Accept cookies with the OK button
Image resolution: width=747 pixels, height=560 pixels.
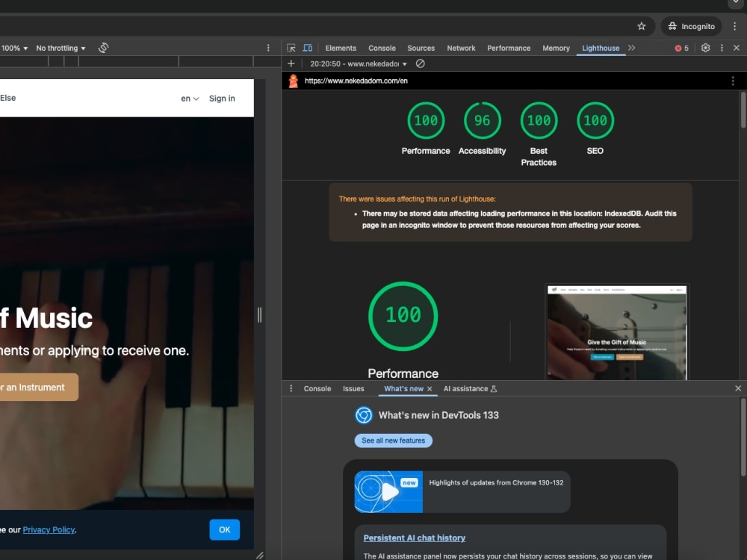[x=224, y=529]
